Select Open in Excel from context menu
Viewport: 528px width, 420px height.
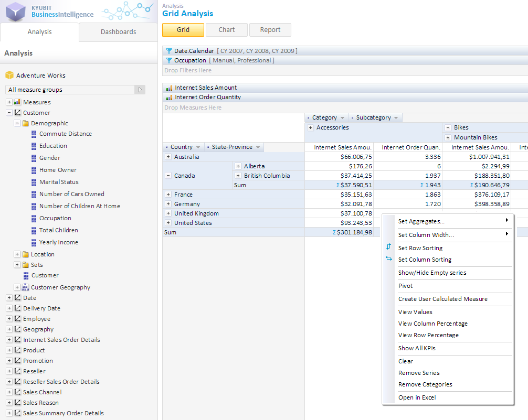[x=417, y=397]
